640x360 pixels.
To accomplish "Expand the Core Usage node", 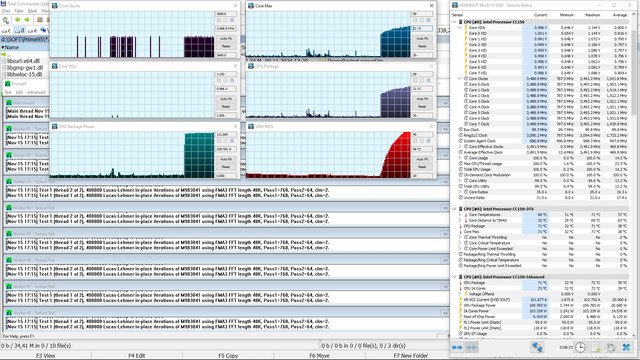I will [x=460, y=158].
